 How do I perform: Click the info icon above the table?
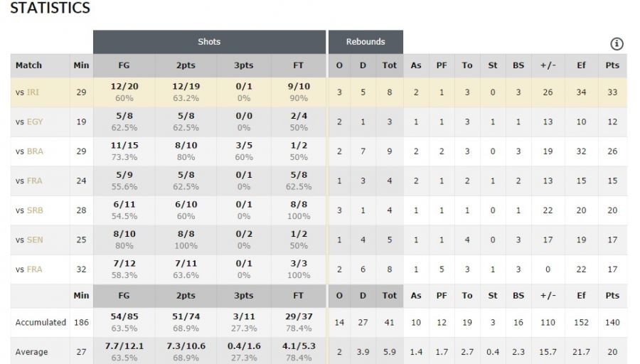[x=617, y=44]
